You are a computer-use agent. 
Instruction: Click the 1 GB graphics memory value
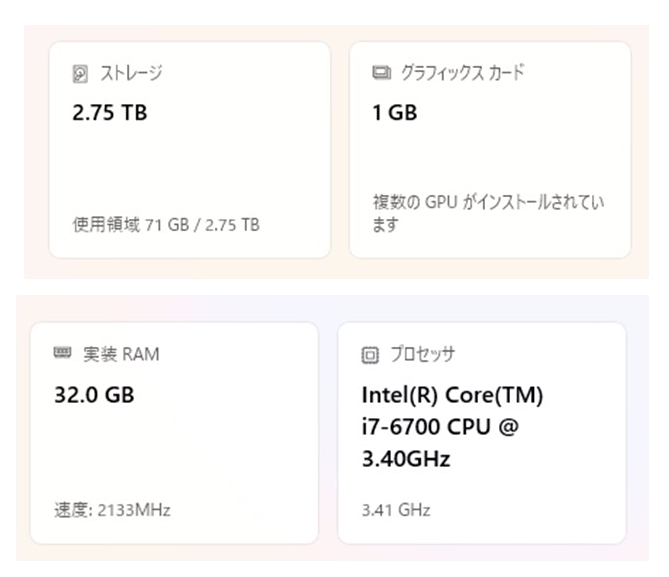coord(394,112)
